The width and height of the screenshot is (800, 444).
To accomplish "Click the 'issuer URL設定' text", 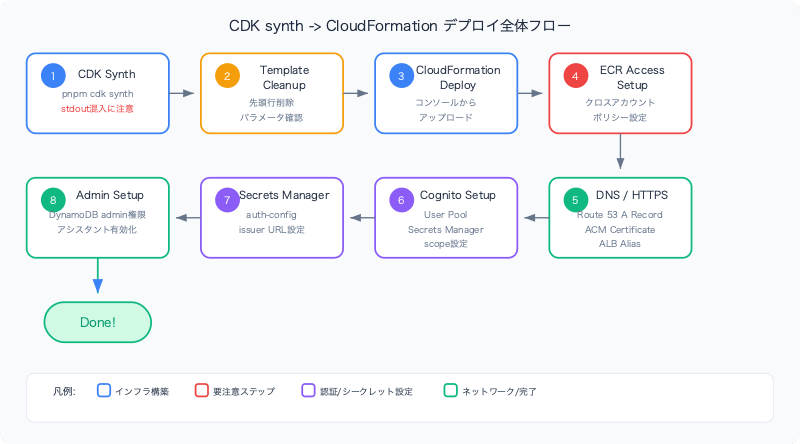I will pos(271,230).
